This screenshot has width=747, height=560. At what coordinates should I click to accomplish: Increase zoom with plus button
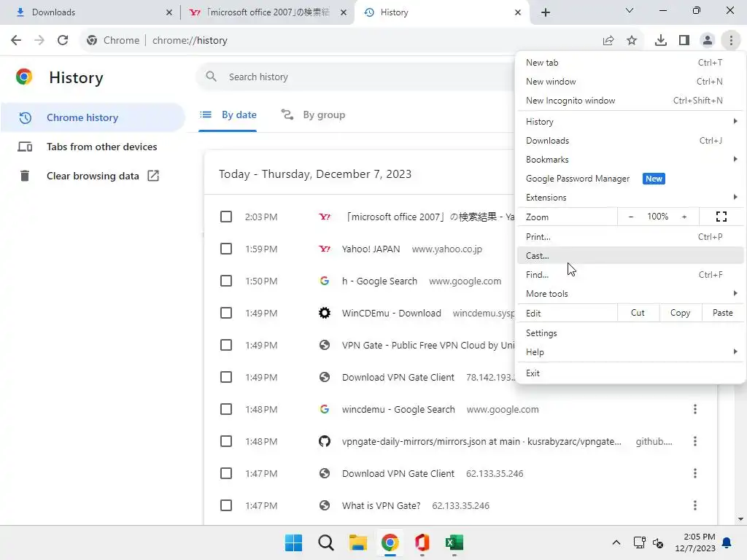tap(684, 217)
